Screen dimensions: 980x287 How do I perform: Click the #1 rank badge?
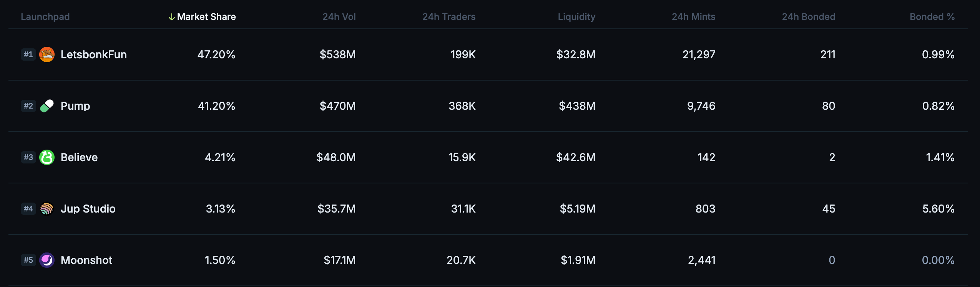click(x=28, y=54)
